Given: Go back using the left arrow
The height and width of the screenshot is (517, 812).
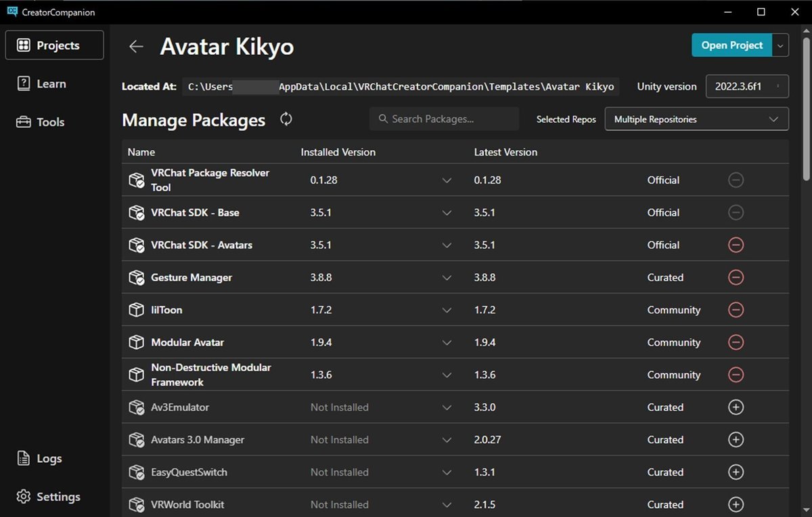Looking at the screenshot, I should 137,46.
